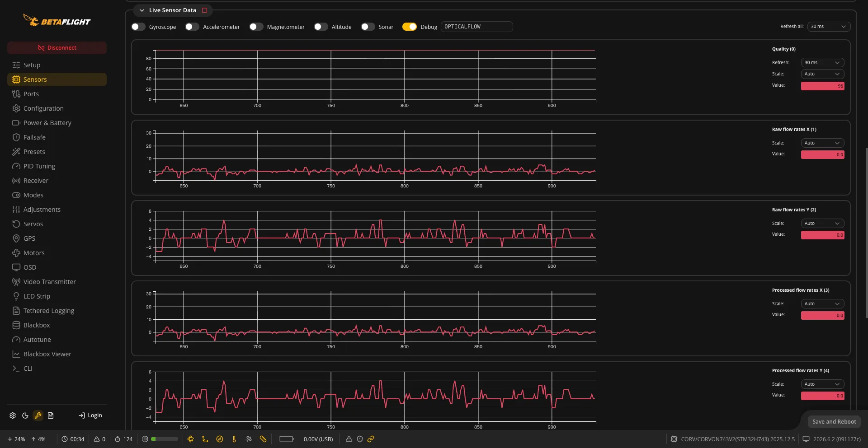Click the warning triangle beside the link icon
This screenshot has width=868, height=448.
pyautogui.click(x=349, y=439)
